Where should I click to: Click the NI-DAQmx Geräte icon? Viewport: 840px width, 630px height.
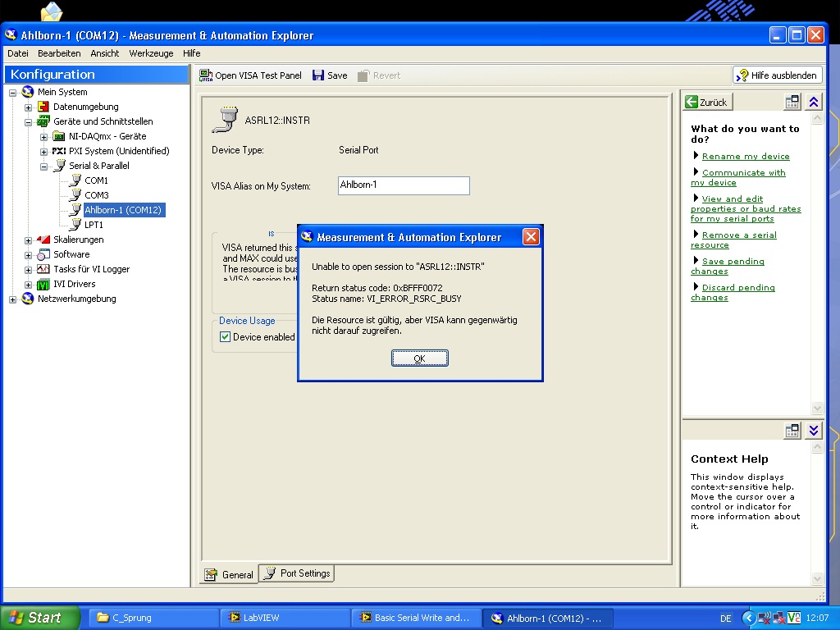tap(59, 137)
